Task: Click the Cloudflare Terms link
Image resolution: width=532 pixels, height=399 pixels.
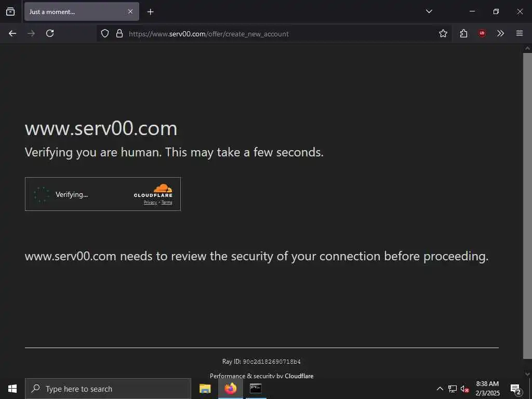Action: tap(167, 203)
